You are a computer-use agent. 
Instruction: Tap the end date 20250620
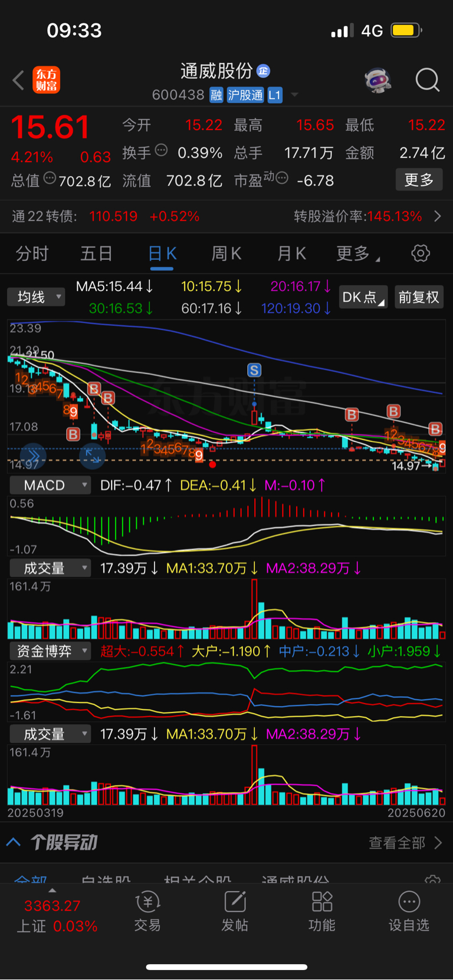tap(416, 813)
